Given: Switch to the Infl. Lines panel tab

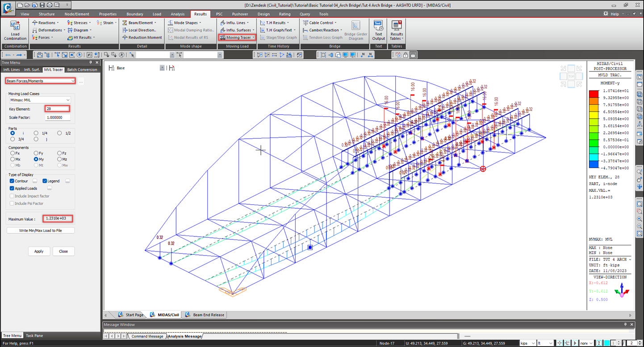Looking at the screenshot, I should coord(12,70).
